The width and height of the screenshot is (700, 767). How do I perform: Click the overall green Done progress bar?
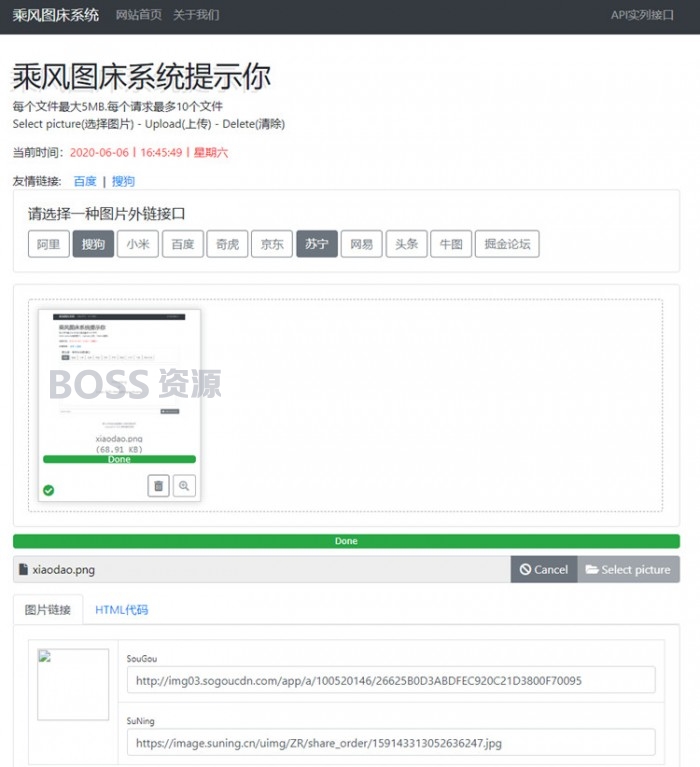346,541
